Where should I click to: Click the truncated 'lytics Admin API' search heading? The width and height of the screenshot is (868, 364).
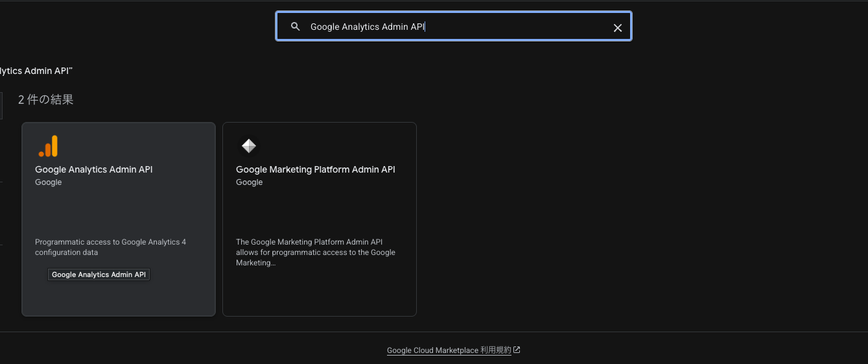pos(36,70)
